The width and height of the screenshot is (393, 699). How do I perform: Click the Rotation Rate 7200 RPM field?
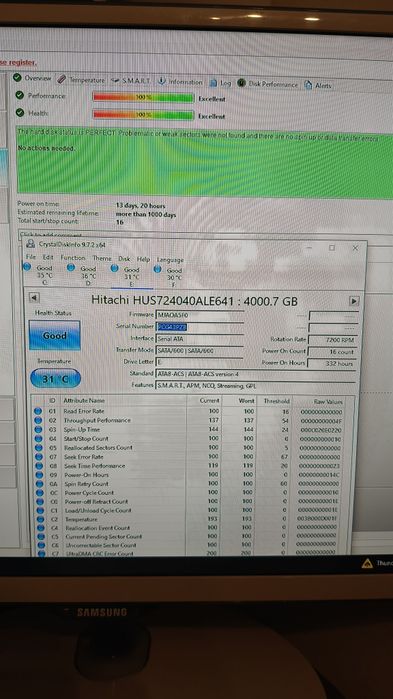click(x=333, y=340)
